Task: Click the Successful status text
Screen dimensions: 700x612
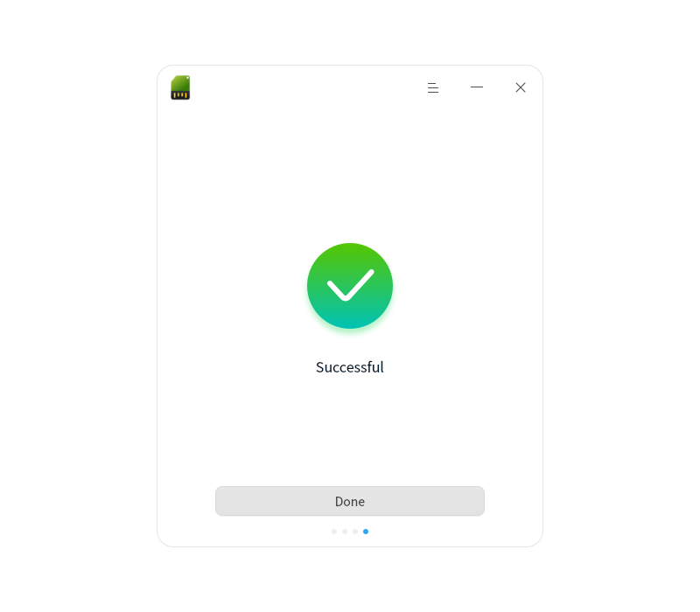Action: pyautogui.click(x=350, y=367)
